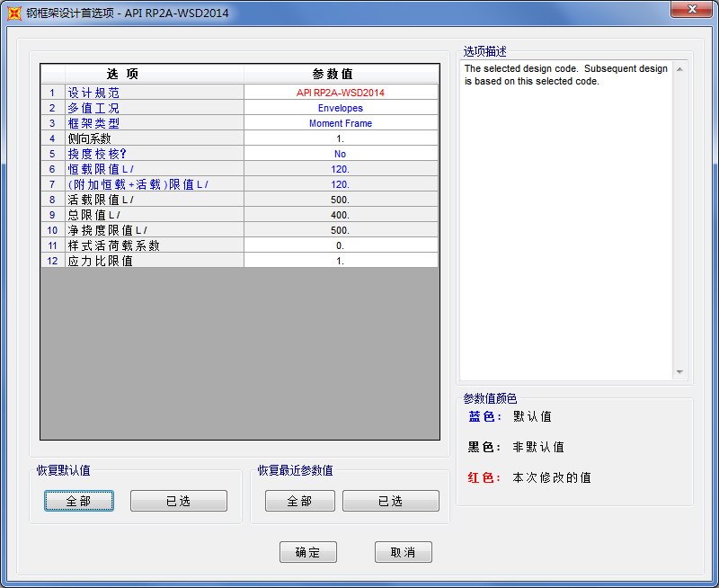The image size is (719, 588).
Task: Toggle the deflection check 'No' value
Action: [x=340, y=154]
